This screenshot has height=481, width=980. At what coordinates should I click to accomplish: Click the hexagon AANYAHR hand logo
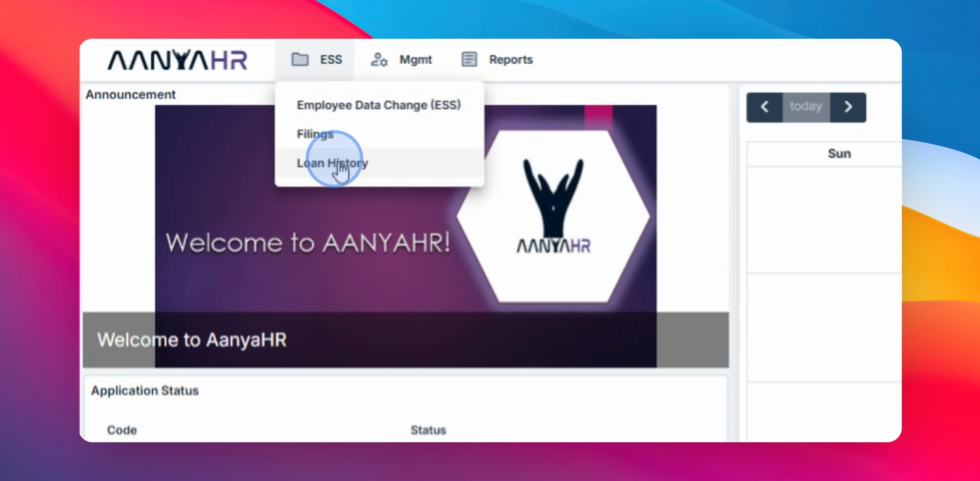553,216
